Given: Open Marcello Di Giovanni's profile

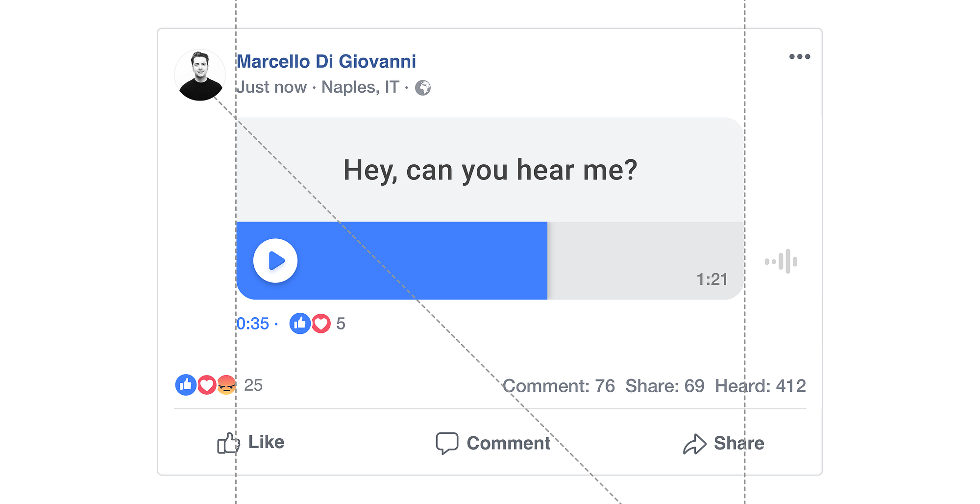Looking at the screenshot, I should click(x=326, y=61).
